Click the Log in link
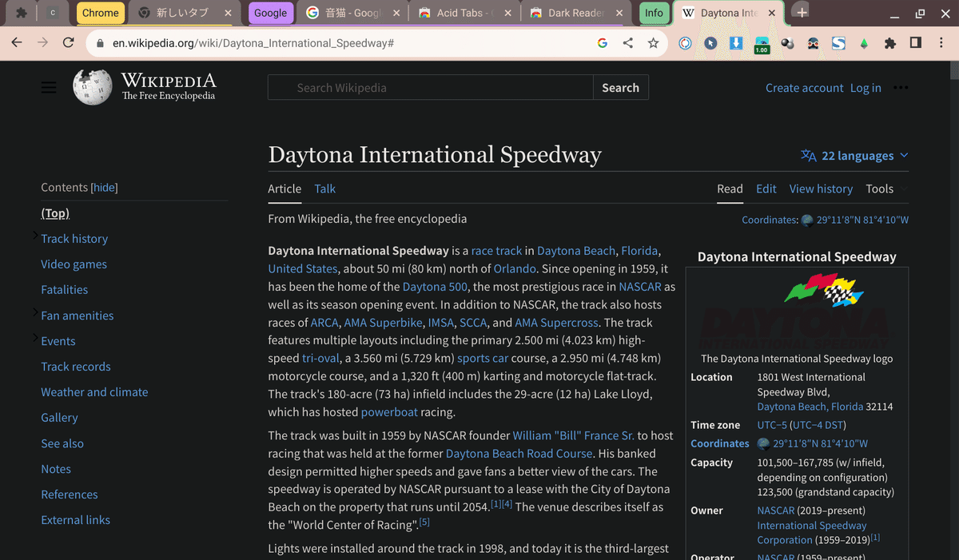Image resolution: width=959 pixels, height=560 pixels. pyautogui.click(x=865, y=88)
